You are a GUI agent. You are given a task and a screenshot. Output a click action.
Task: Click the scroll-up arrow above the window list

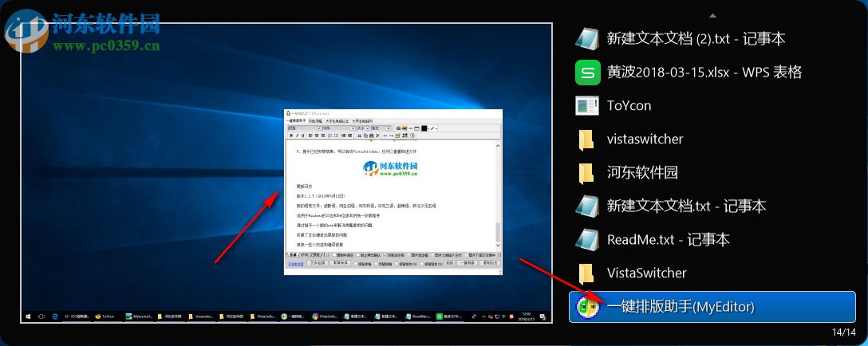point(712,15)
